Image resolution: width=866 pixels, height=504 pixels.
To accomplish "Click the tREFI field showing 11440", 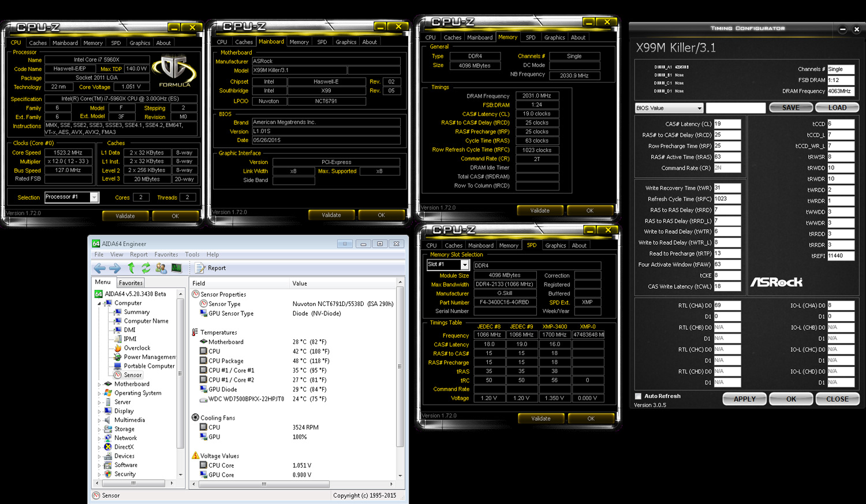I will pyautogui.click(x=841, y=256).
